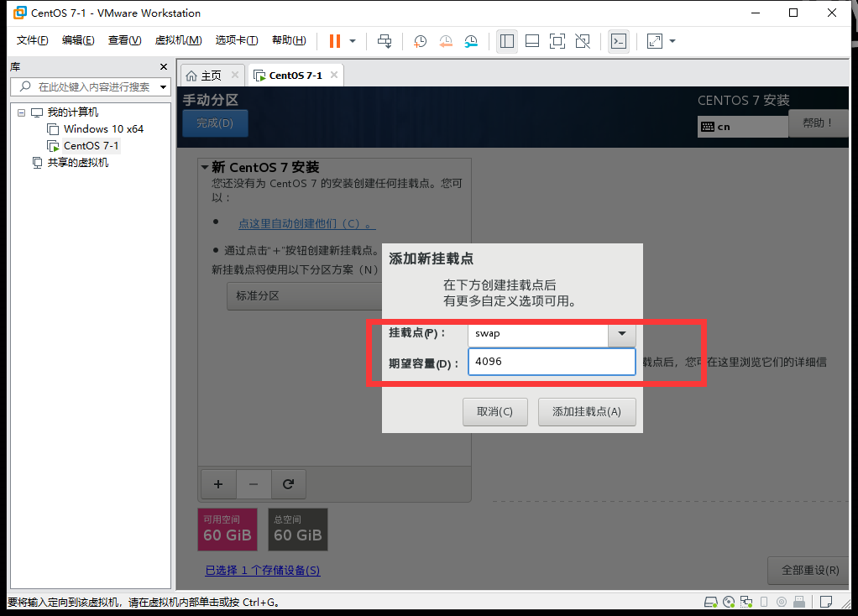Open the 虚拟机(M) menu

point(178,40)
